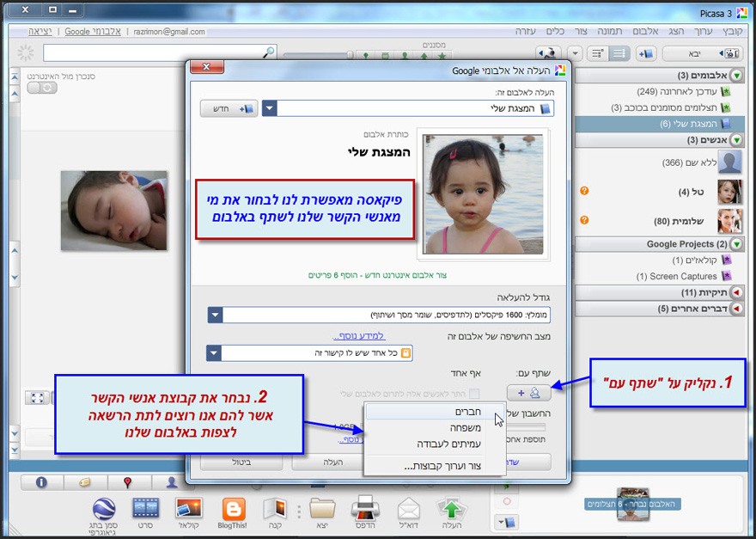
Task: Click the Sign out (יציאה) link
Action: [40, 31]
